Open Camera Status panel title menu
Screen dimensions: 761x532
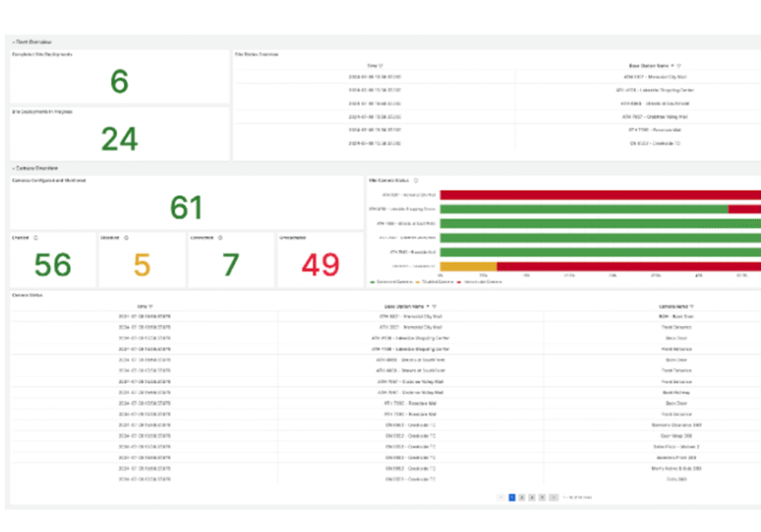point(27,294)
